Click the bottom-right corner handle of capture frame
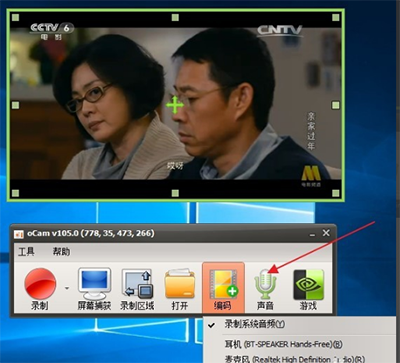The width and height of the screenshot is (400, 363). (x=336, y=193)
